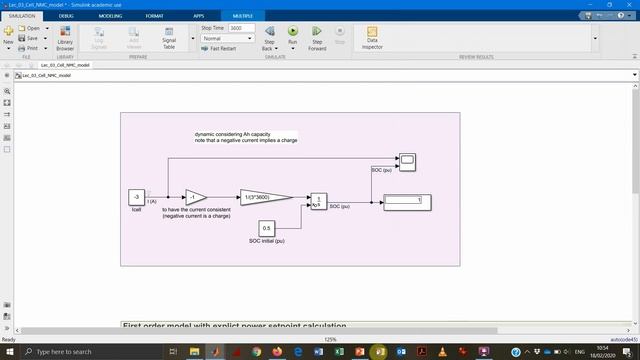This screenshot has height=360, width=640.
Task: Expand the Step Back dropdown arrow
Action: pyautogui.click(x=276, y=49)
